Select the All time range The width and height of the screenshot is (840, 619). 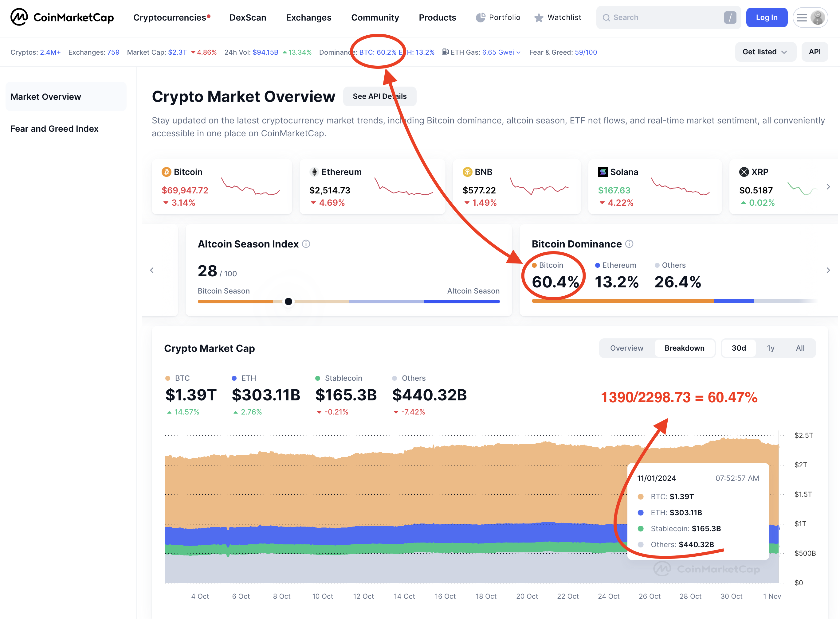click(800, 348)
